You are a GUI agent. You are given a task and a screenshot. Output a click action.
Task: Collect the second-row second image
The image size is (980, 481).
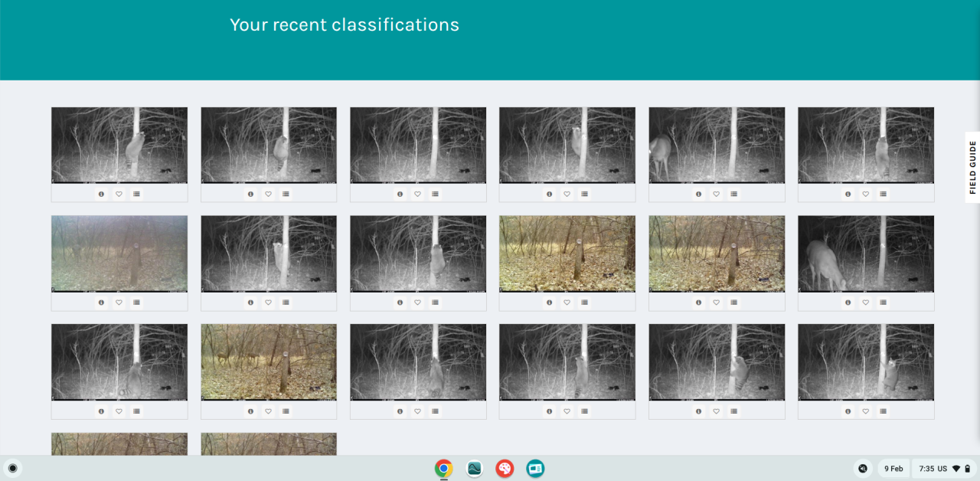pyautogui.click(x=286, y=303)
